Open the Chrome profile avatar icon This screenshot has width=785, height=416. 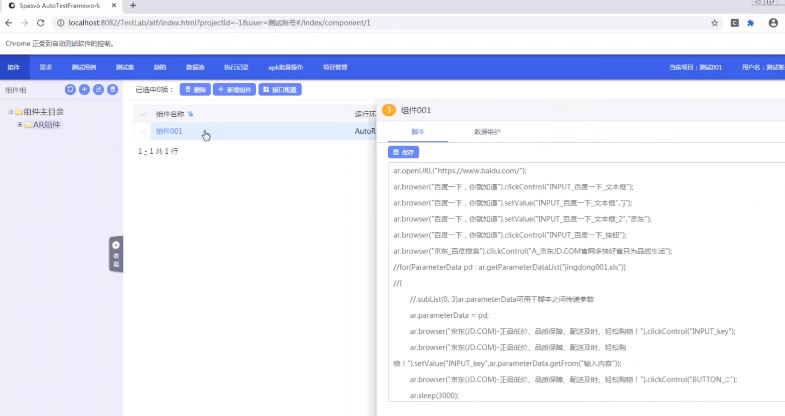point(772,22)
